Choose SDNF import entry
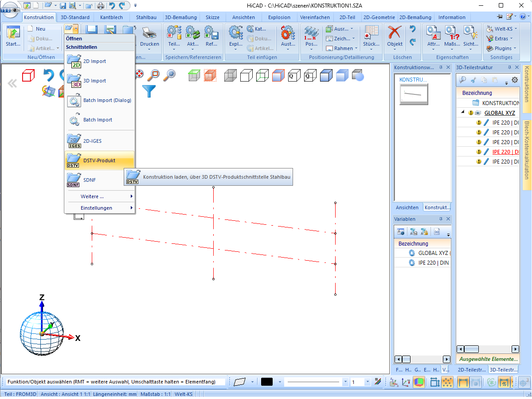Screen dimensions: 532x399 pos(99,180)
